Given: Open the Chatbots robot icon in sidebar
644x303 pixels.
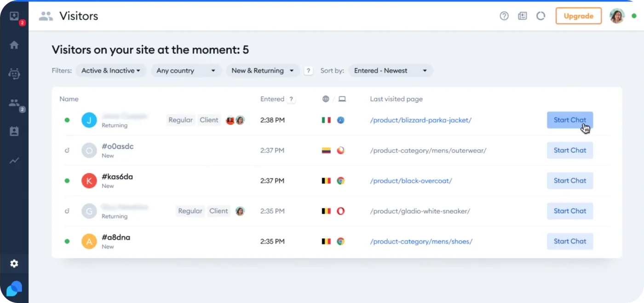Looking at the screenshot, I should (14, 74).
